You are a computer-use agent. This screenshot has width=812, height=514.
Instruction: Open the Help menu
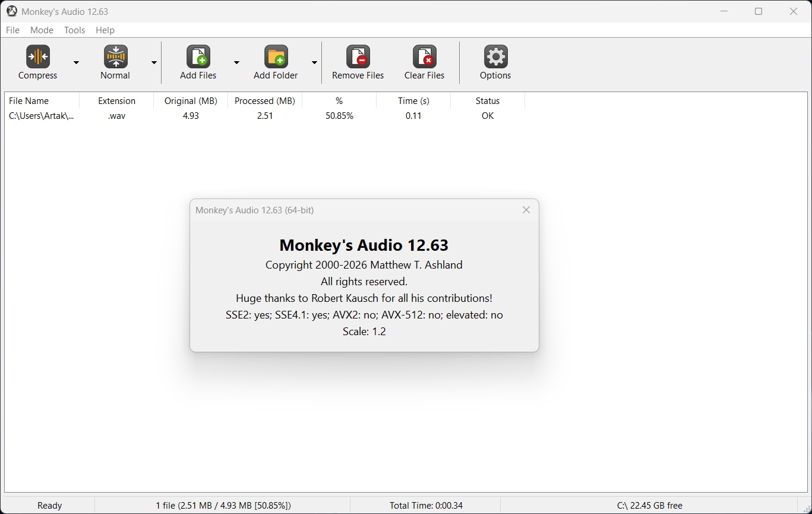pyautogui.click(x=105, y=30)
